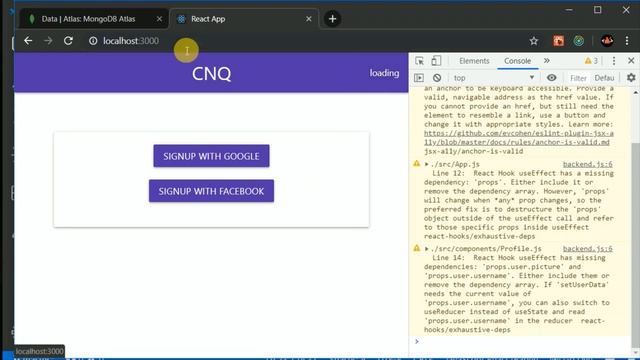640x360 pixels.
Task: Expand the ./src/components/Profile.js warning
Action: 427,249
